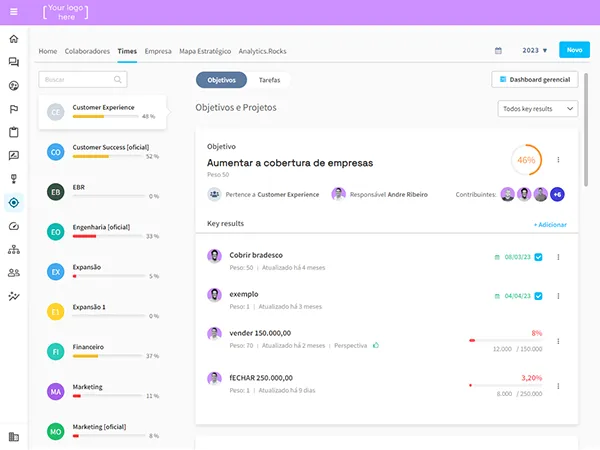Open the 2023 year dropdown
Image resolution: width=600 pixels, height=450 pixels.
(535, 51)
